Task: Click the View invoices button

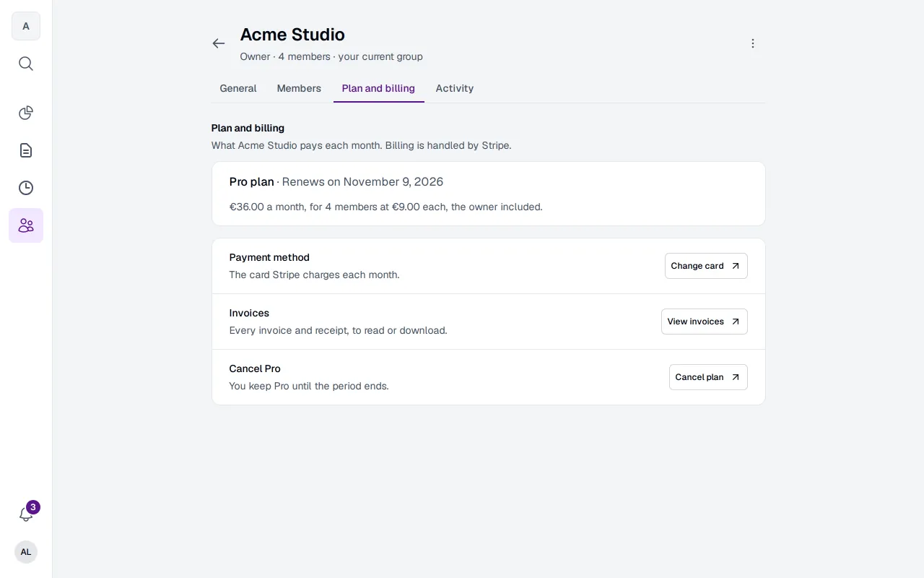Action: click(x=705, y=322)
